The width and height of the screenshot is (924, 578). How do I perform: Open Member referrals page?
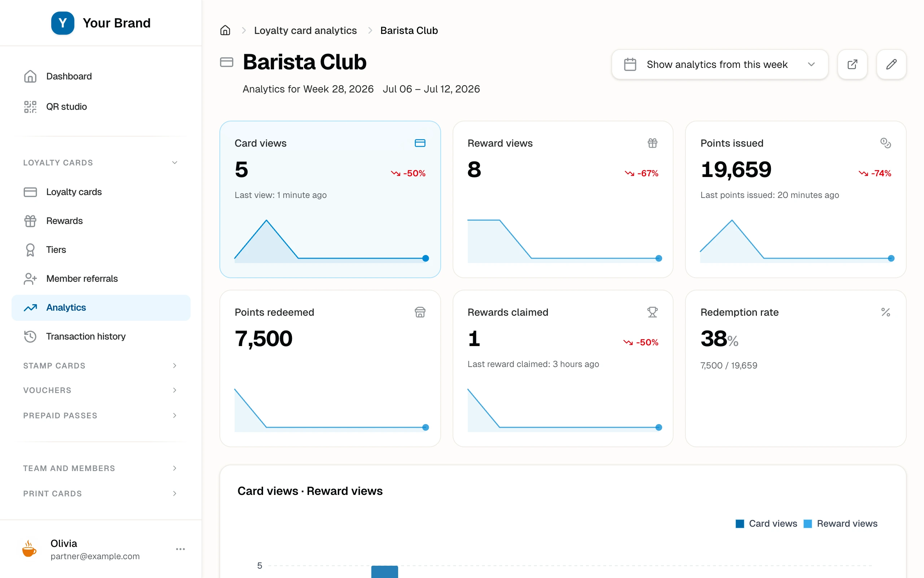[101, 279]
